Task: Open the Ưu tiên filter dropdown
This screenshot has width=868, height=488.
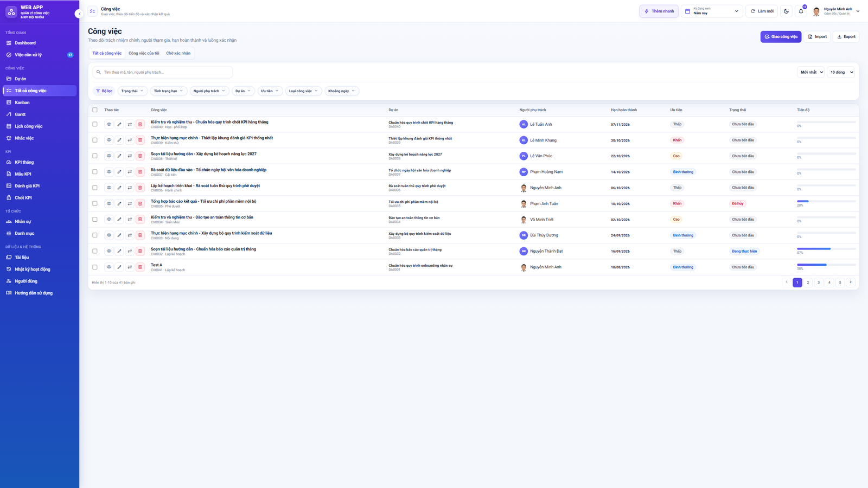Action: (270, 91)
